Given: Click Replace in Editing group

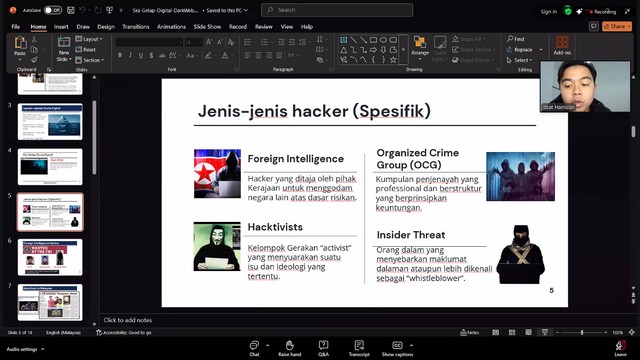Looking at the screenshot, I should tap(520, 49).
